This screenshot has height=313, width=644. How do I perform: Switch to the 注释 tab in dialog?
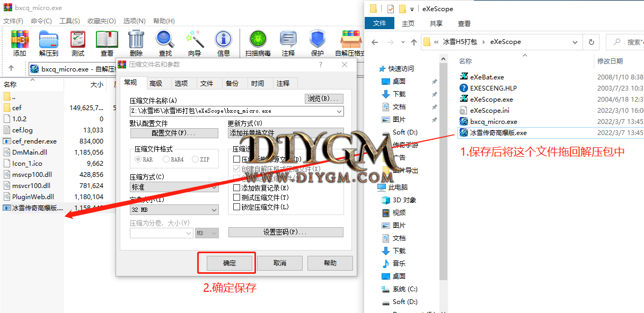point(283,83)
